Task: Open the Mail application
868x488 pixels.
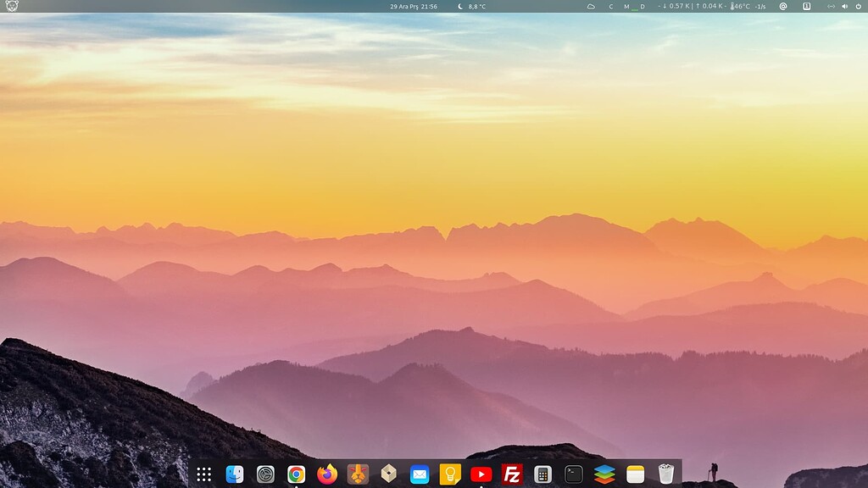Action: click(x=419, y=474)
